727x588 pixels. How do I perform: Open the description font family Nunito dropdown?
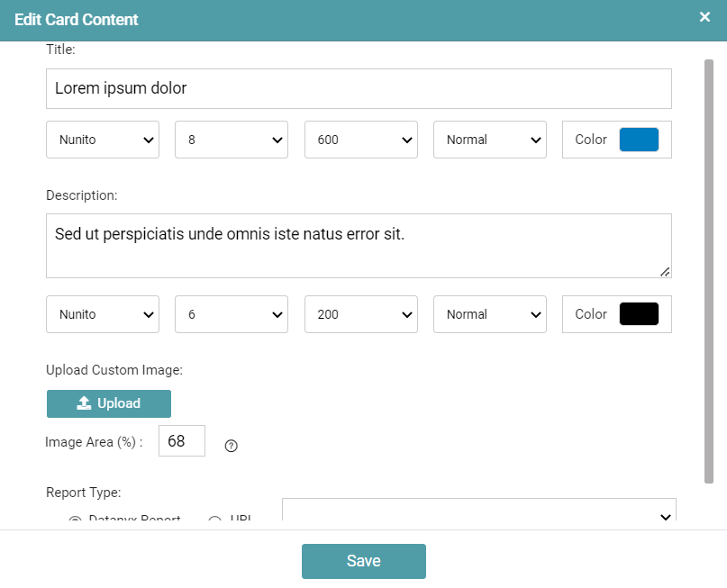103,314
